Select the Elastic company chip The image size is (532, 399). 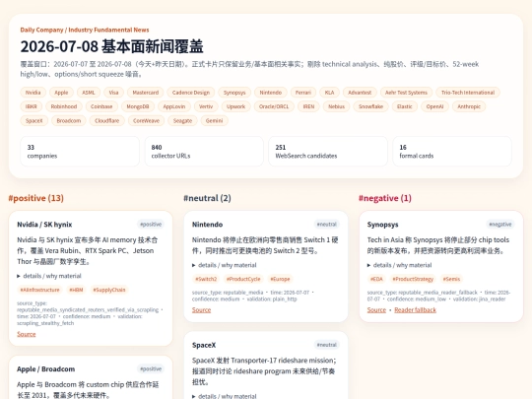pyautogui.click(x=405, y=106)
